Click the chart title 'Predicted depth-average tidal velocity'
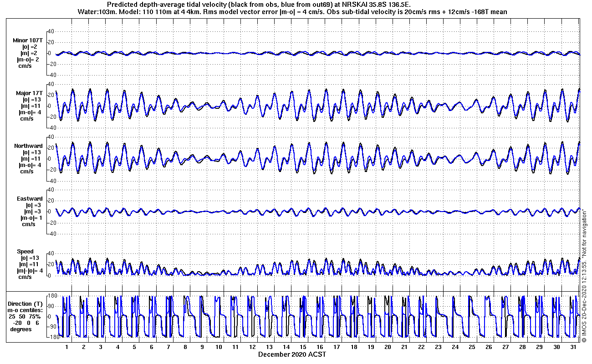 [167, 4]
